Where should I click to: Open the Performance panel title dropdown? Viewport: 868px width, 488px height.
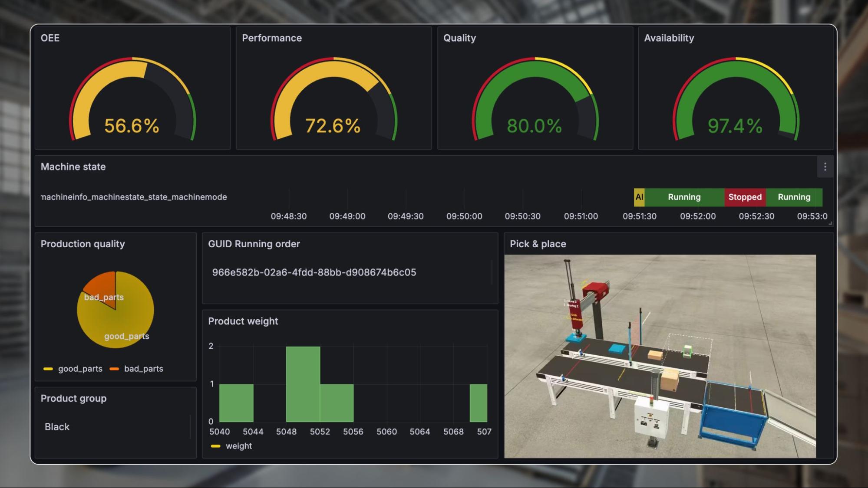tap(271, 38)
